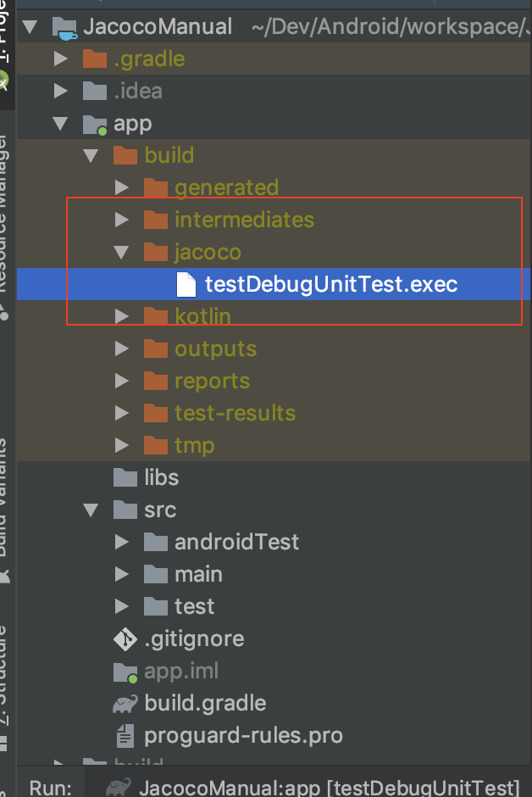
Task: Expand the reports folder arrow
Action: pos(122,381)
